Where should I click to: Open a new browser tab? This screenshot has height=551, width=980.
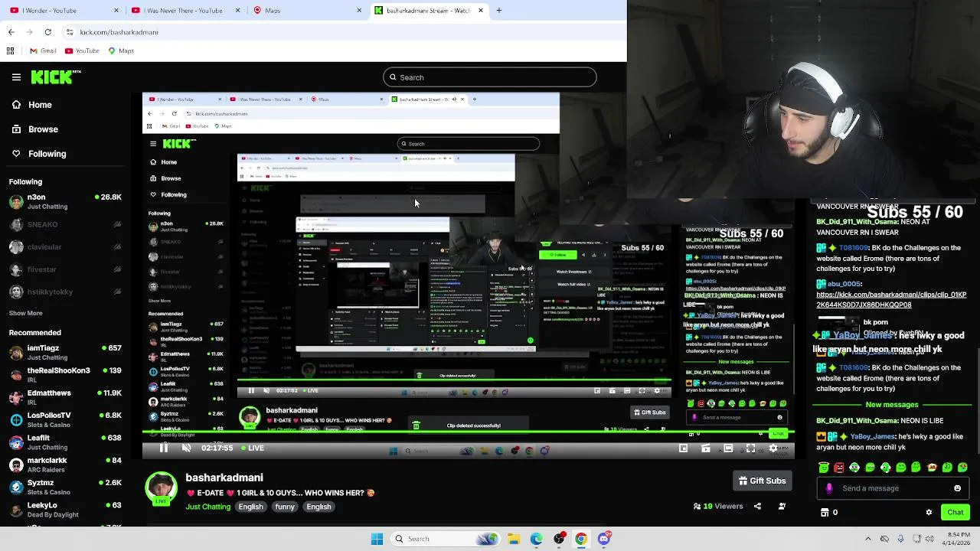click(498, 11)
